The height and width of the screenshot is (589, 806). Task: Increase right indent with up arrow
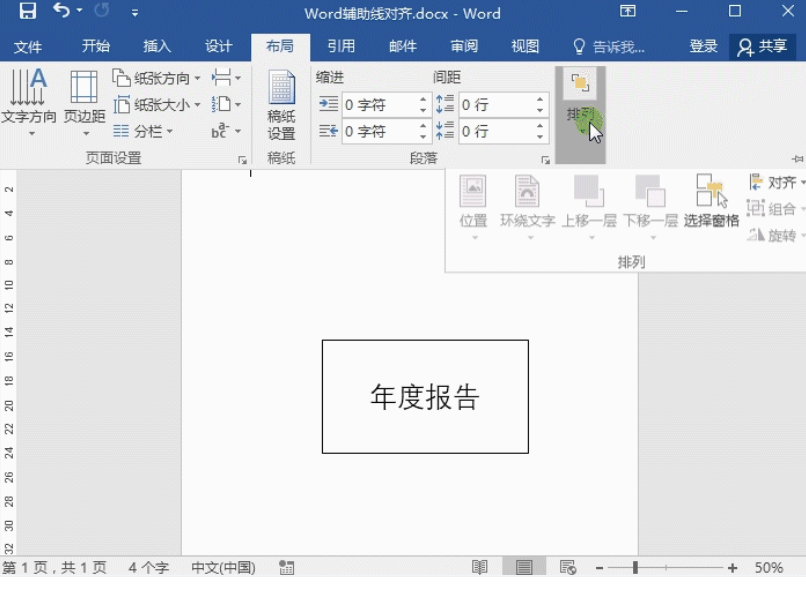tap(423, 126)
